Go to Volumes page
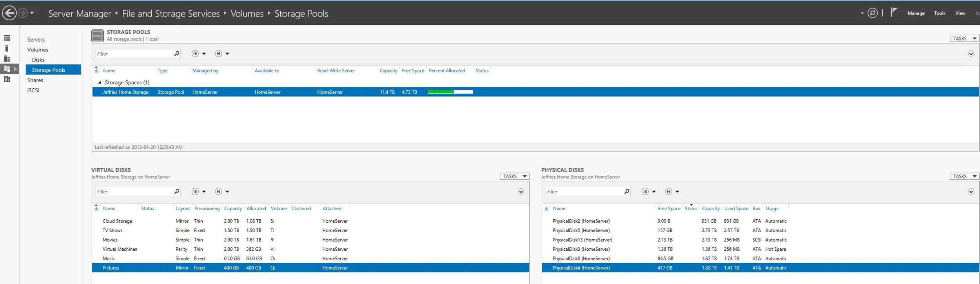This screenshot has width=980, height=284. 38,50
